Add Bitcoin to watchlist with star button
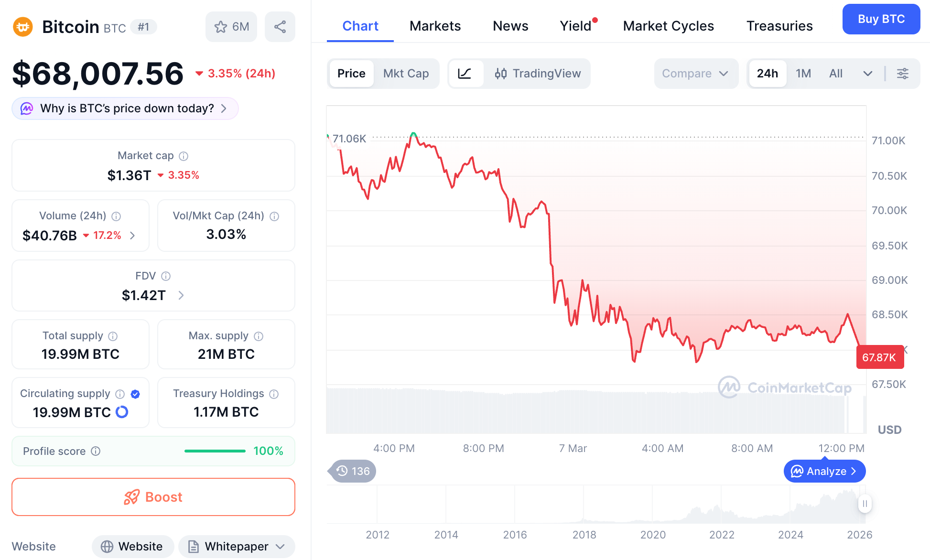This screenshot has width=930, height=560. [x=231, y=27]
